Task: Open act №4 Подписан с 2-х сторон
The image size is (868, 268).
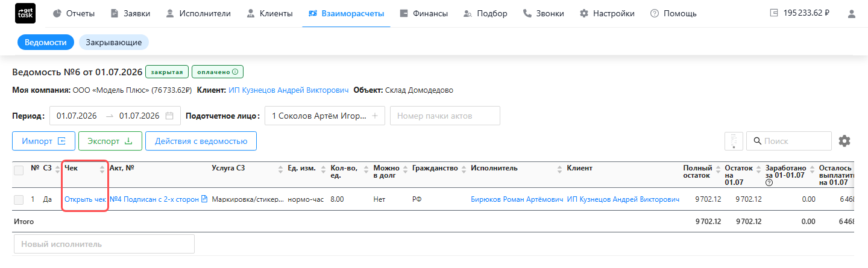Action: click(154, 199)
